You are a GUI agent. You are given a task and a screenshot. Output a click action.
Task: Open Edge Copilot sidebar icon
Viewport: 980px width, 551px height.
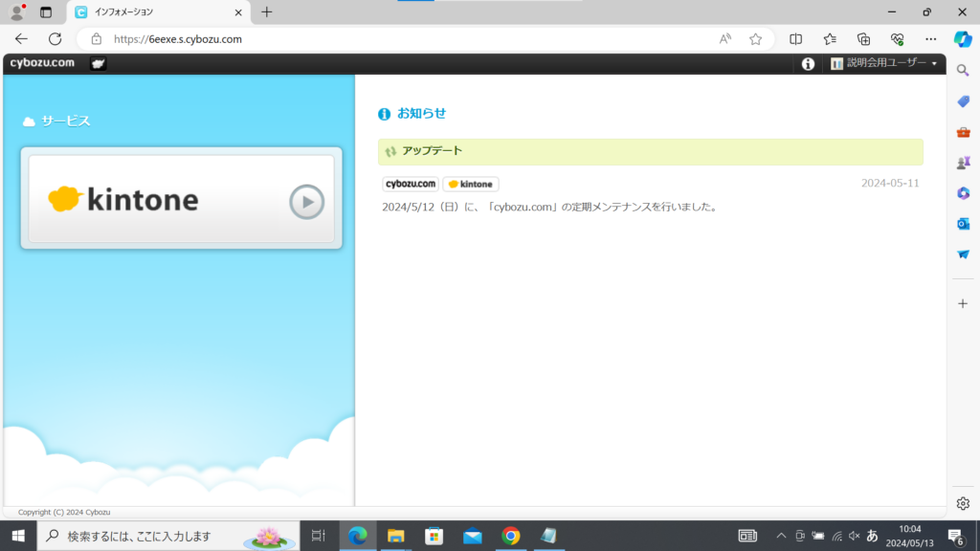(963, 39)
